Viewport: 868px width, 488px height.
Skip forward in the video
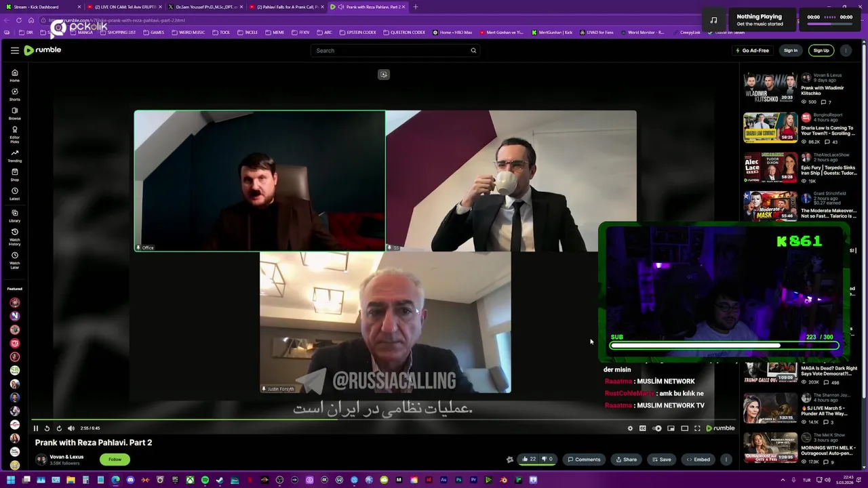[x=59, y=428]
